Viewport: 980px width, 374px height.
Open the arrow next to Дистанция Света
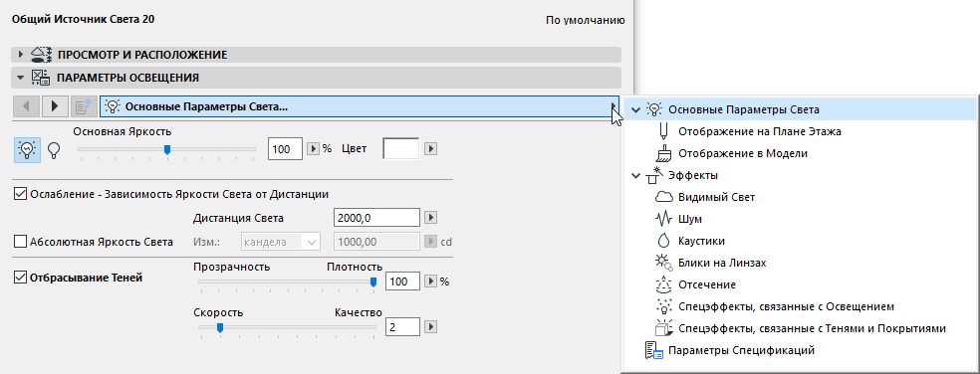click(x=430, y=218)
